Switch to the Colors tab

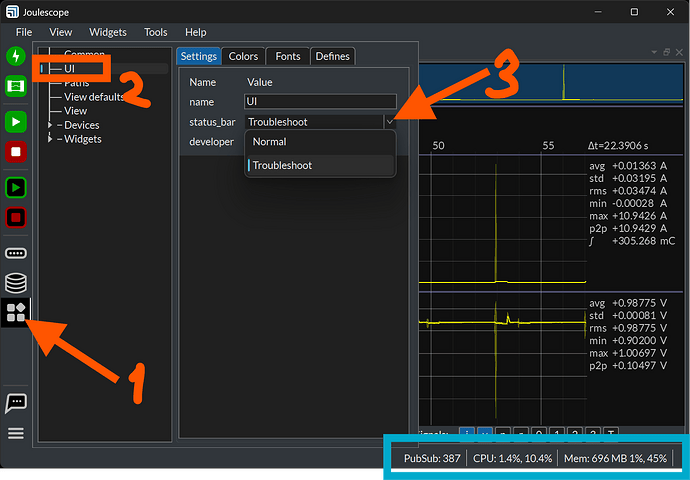(x=243, y=56)
